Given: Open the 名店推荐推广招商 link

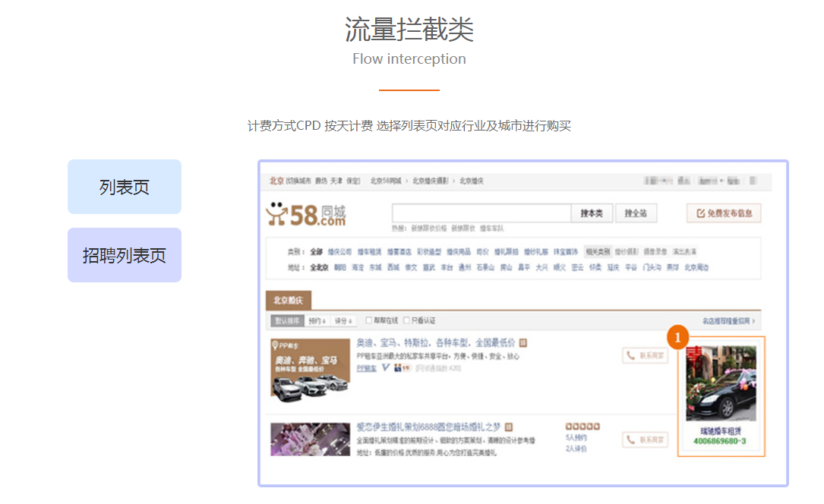Looking at the screenshot, I should pos(728,321).
